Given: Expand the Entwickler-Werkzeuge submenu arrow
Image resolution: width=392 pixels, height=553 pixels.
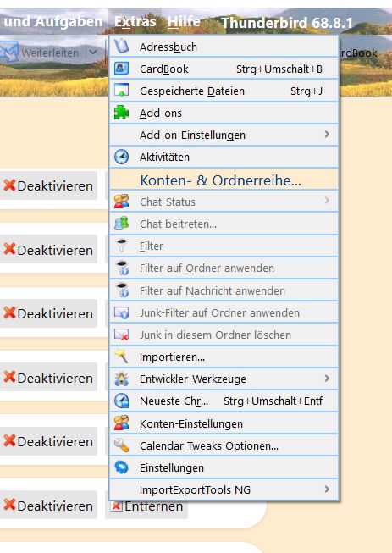Looking at the screenshot, I should tap(327, 378).
